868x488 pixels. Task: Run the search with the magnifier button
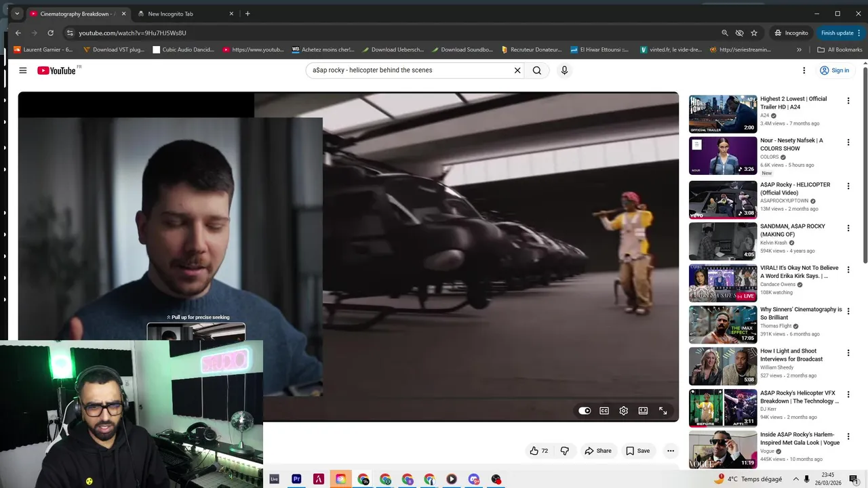537,70
